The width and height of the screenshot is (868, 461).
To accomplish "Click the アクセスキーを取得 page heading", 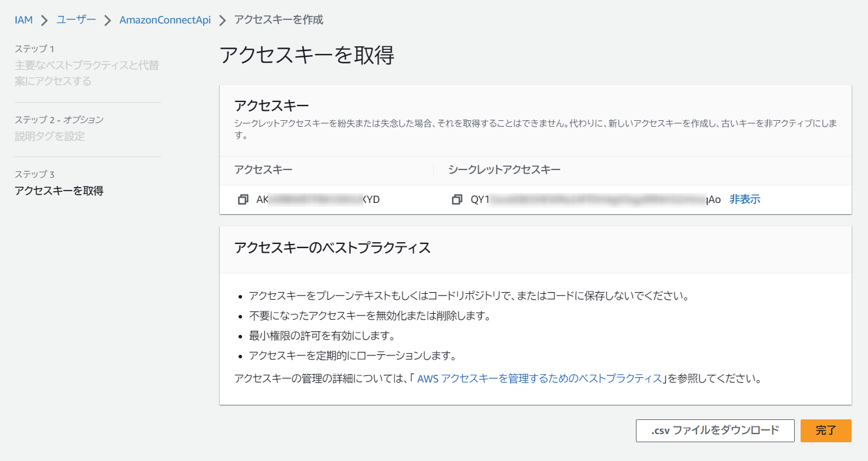I will [x=307, y=56].
